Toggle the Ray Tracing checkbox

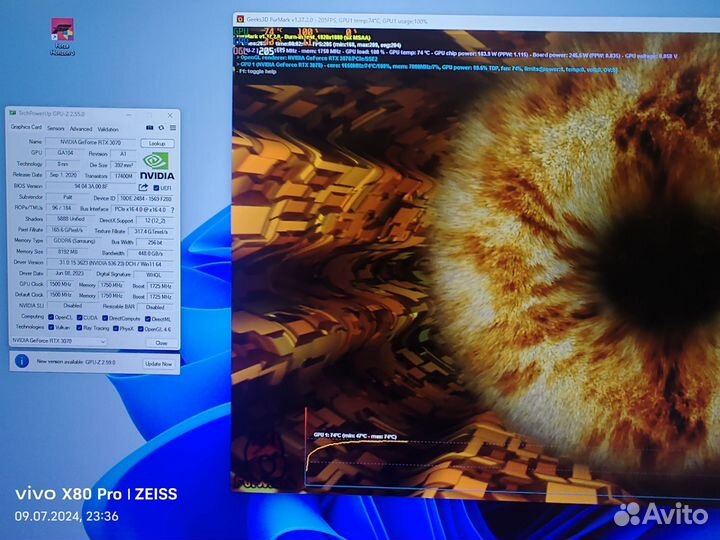pos(79,328)
